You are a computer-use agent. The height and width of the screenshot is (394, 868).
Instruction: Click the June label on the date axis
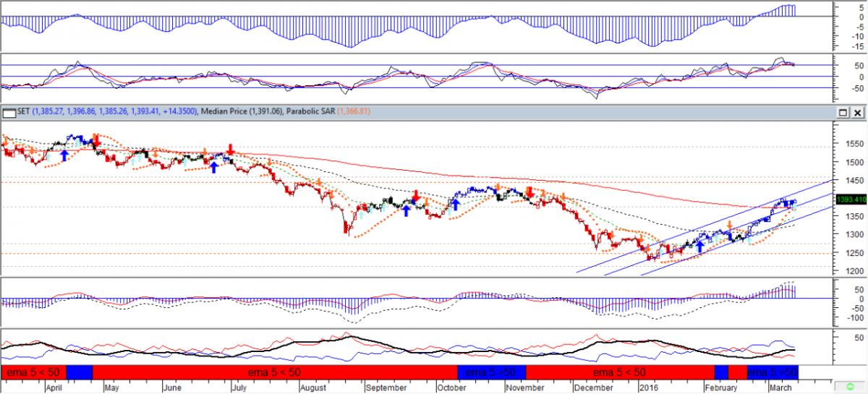point(171,387)
